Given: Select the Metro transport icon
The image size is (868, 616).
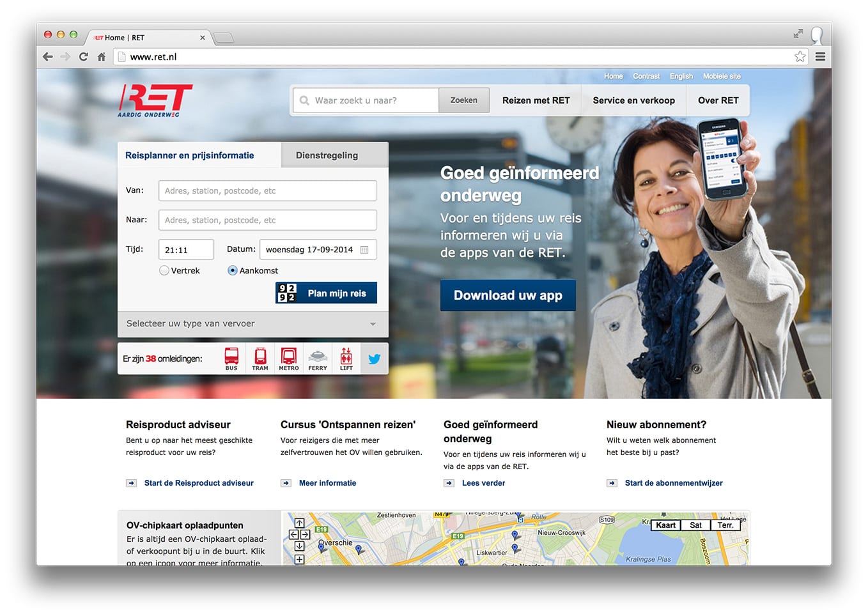Looking at the screenshot, I should (x=288, y=358).
